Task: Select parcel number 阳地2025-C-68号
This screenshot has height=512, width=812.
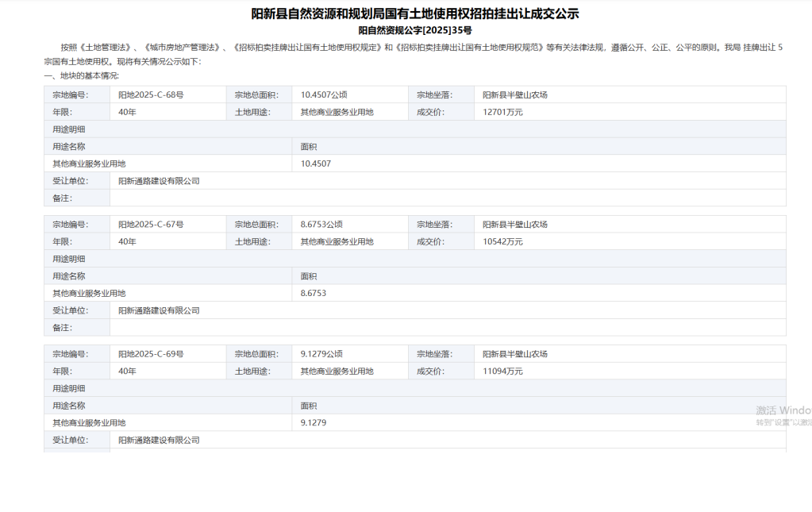Action: point(151,94)
